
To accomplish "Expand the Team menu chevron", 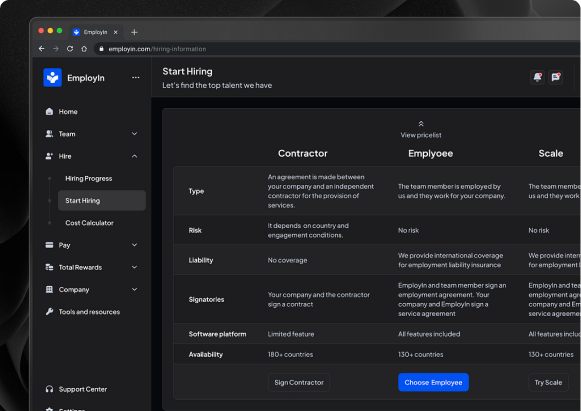I will point(135,134).
